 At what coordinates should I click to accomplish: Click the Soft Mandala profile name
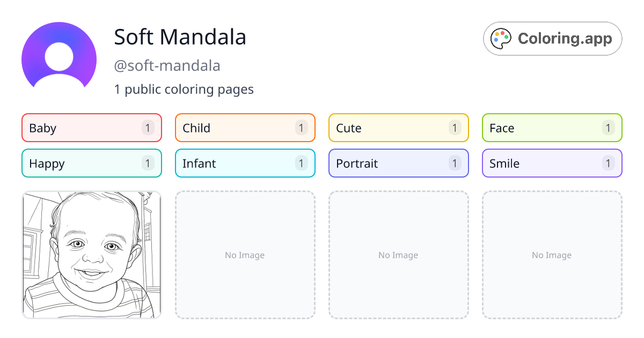[x=180, y=37]
